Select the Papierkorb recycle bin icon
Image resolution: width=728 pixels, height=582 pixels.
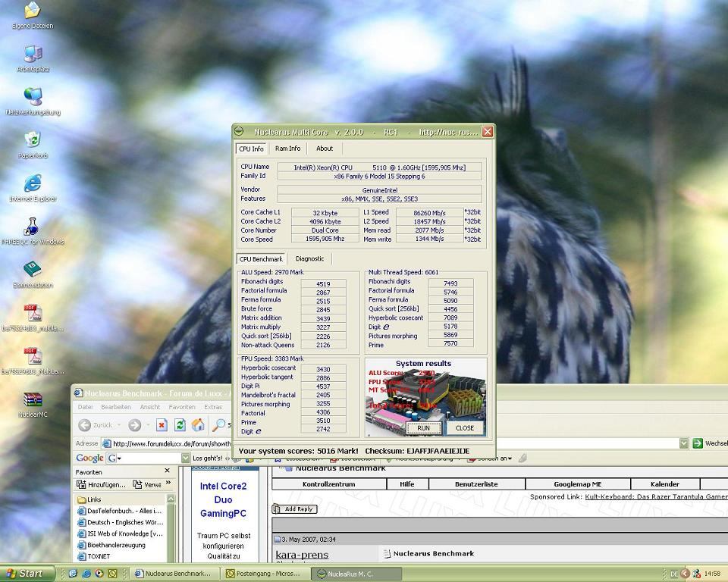(33, 139)
